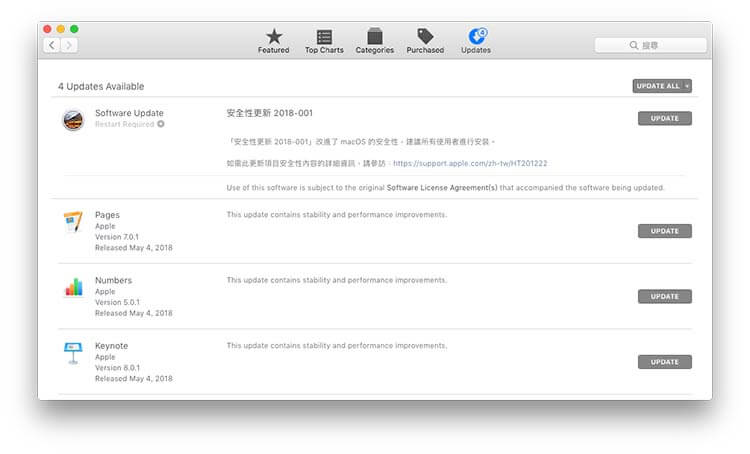750x454 pixels.
Task: Minimize the App Store window
Action: point(61,29)
